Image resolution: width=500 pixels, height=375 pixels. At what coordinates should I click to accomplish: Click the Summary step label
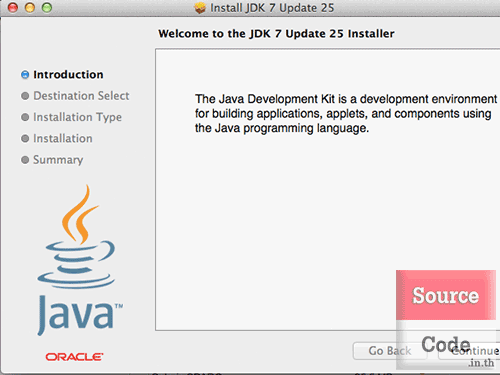58,160
